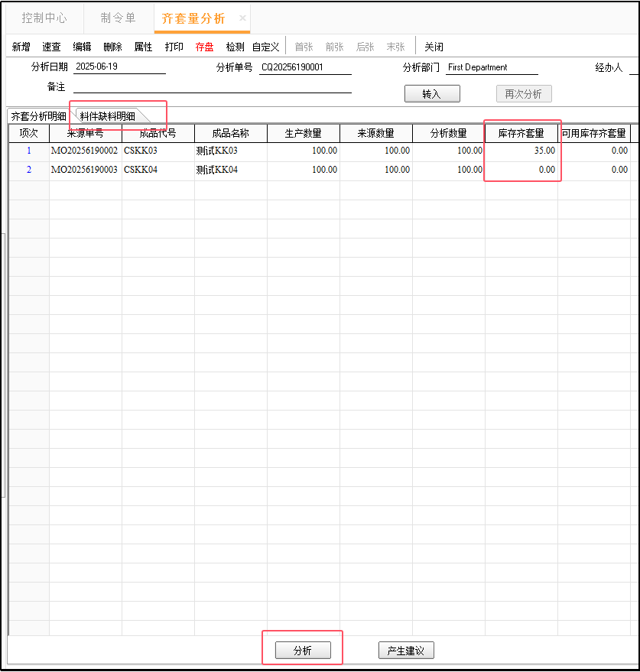The height and width of the screenshot is (672, 640).
Task: Click the 生产数量 column header
Action: coord(303,133)
